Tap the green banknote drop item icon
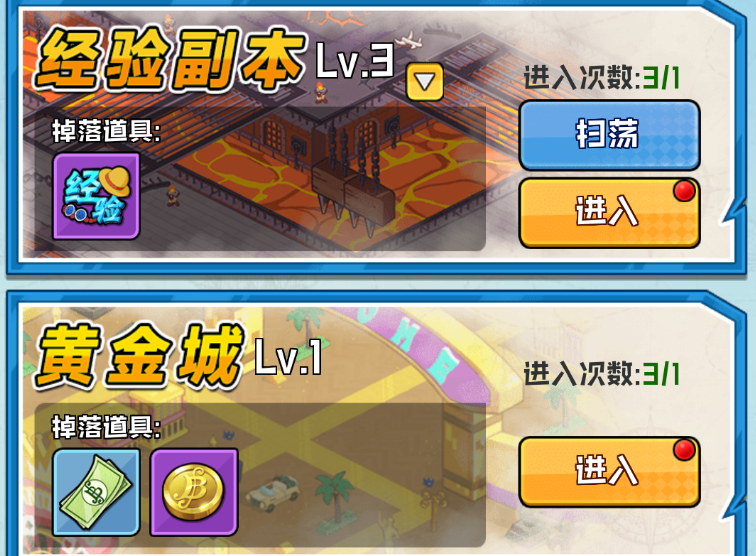This screenshot has width=756, height=556. 96,492
